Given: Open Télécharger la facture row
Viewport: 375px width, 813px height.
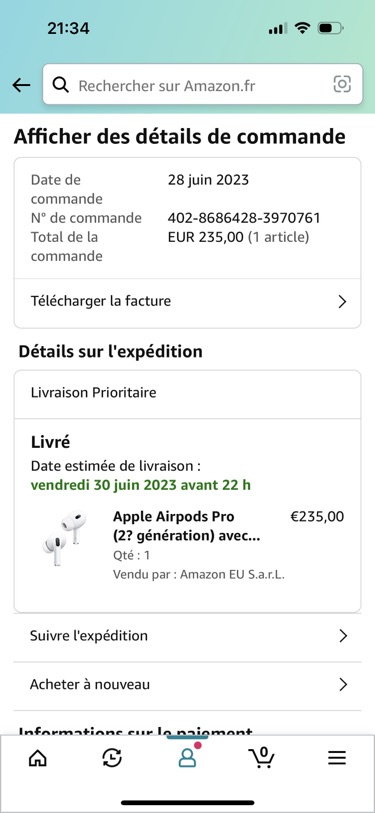Looking at the screenshot, I should pos(187,302).
